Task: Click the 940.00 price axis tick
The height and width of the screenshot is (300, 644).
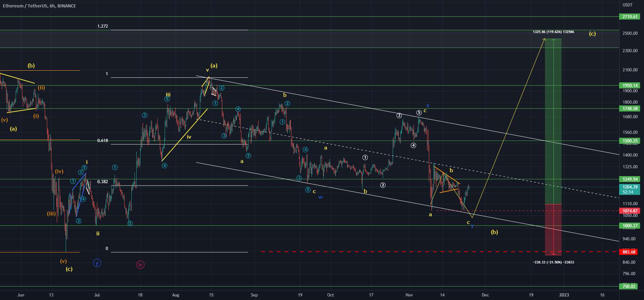Action: pyautogui.click(x=629, y=239)
